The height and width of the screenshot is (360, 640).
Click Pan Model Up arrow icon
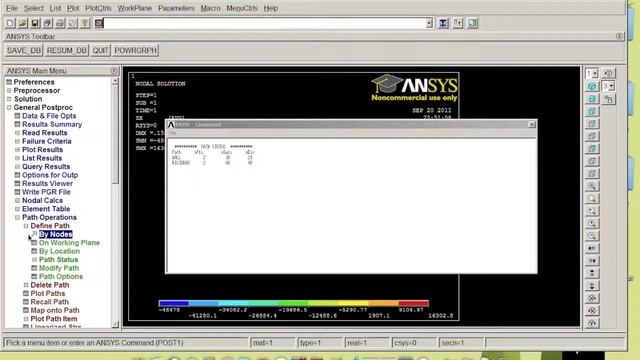coord(592,273)
